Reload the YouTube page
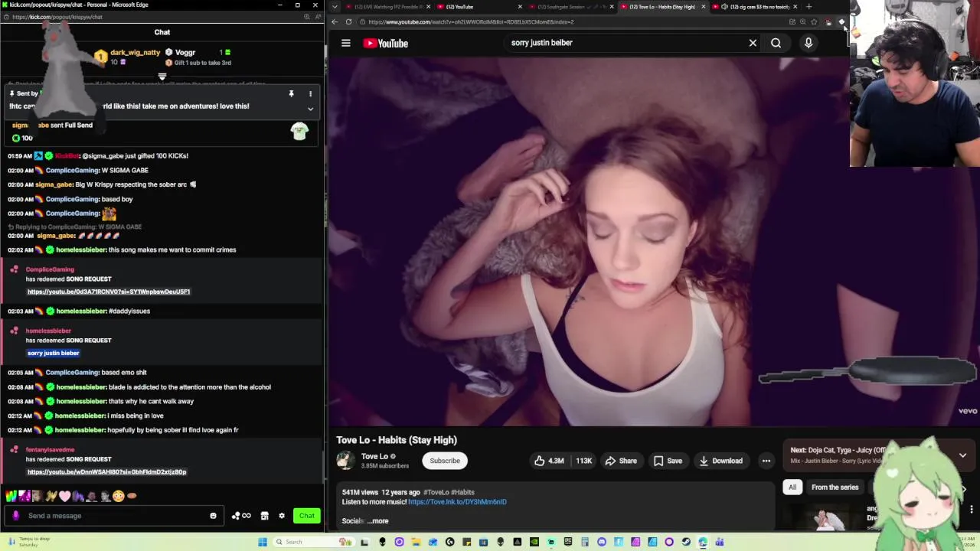Viewport: 980px width, 551px height. pyautogui.click(x=348, y=21)
